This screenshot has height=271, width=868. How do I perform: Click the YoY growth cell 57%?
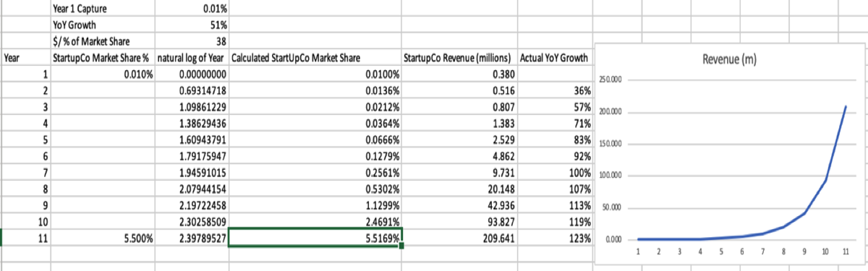point(556,107)
